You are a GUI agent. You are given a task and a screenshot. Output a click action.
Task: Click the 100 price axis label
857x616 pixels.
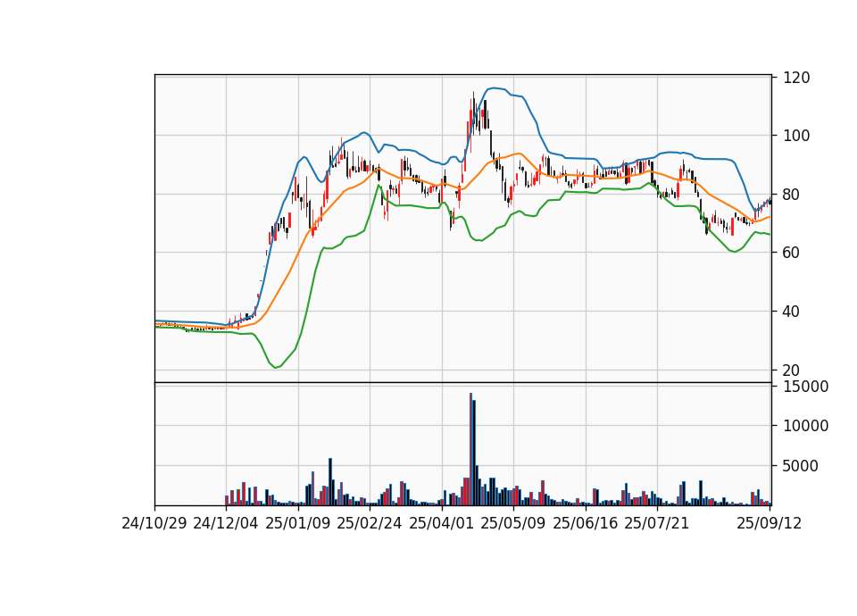click(796, 136)
